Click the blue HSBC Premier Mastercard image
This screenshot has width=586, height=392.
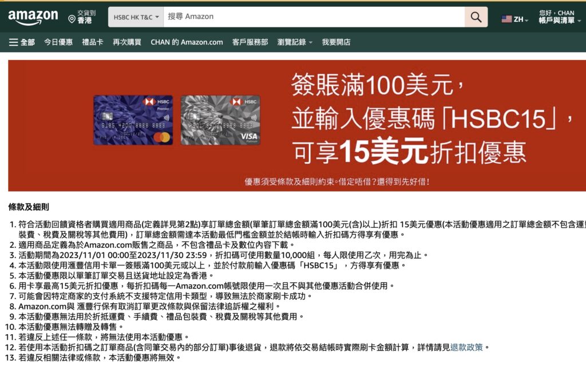133,120
